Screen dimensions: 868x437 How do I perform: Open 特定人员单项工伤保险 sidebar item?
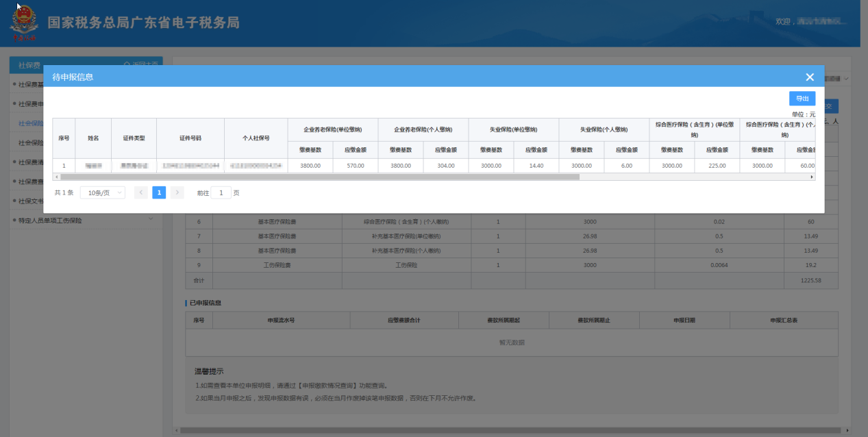click(x=49, y=221)
